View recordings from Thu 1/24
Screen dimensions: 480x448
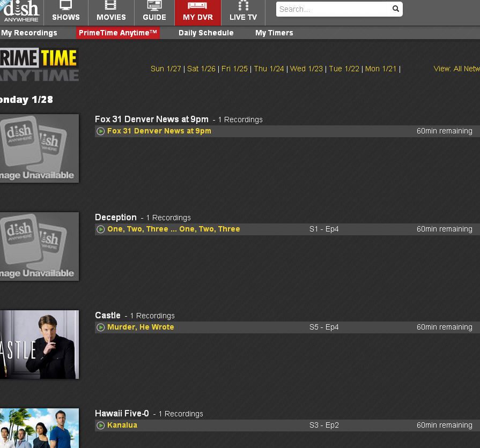click(269, 69)
